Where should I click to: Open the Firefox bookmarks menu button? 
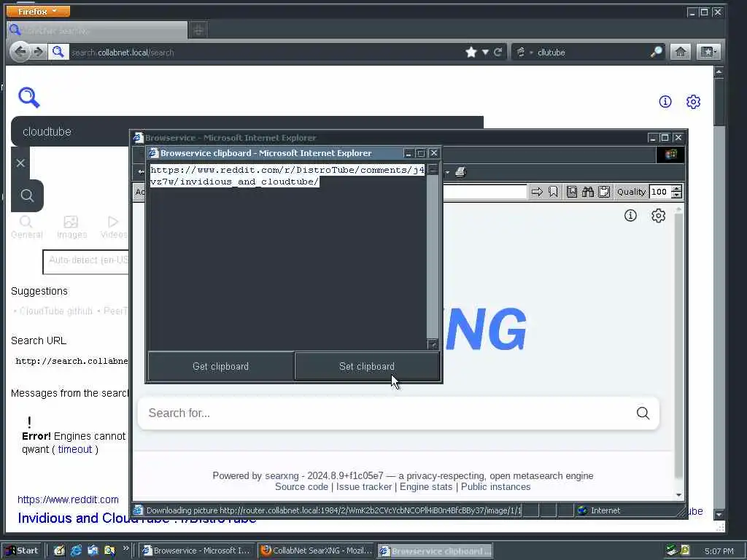tap(708, 52)
